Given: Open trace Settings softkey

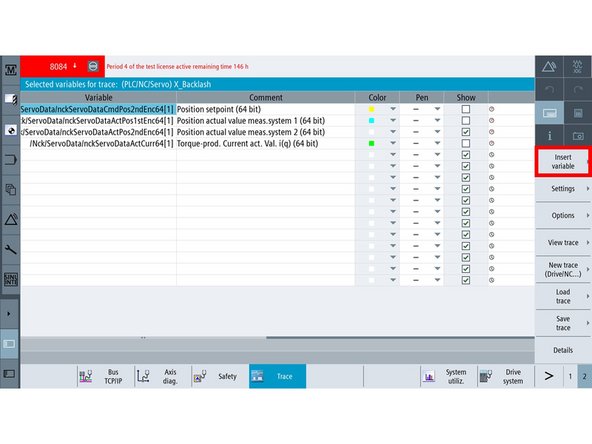Looking at the screenshot, I should 563,189.
